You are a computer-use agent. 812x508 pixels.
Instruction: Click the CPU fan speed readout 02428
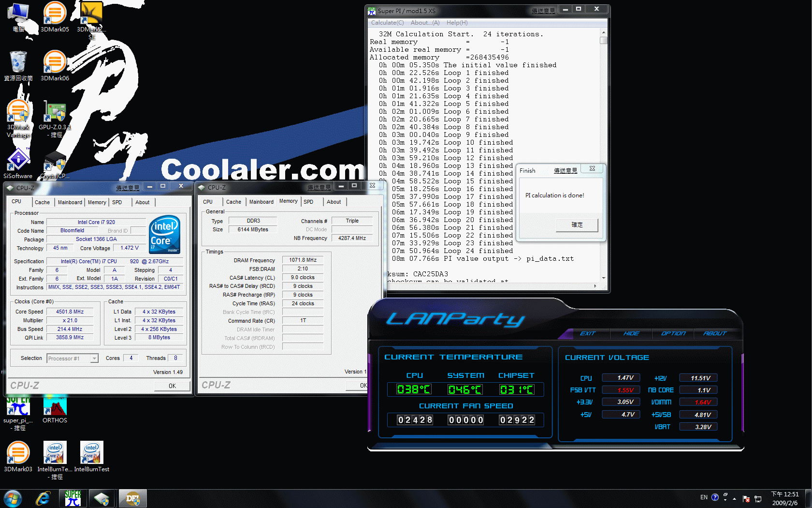(415, 420)
